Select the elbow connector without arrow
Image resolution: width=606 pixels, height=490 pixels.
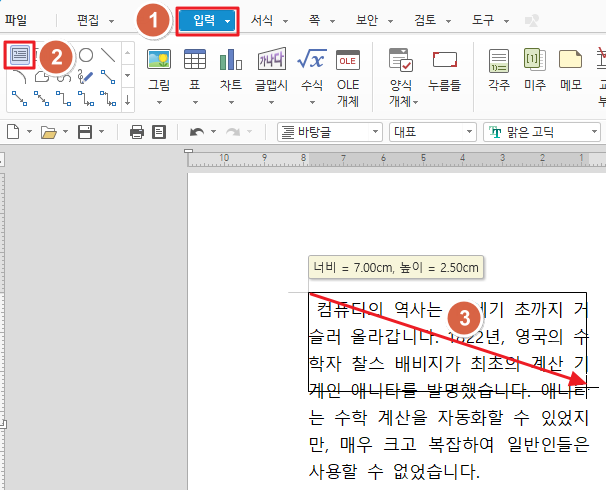point(63,98)
